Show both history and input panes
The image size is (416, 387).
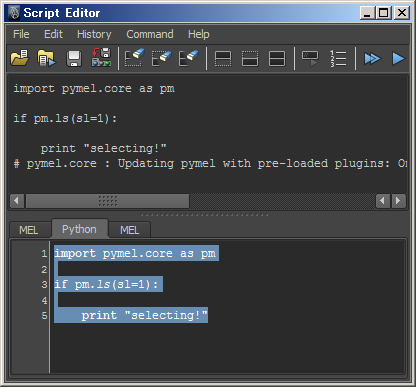[x=277, y=59]
